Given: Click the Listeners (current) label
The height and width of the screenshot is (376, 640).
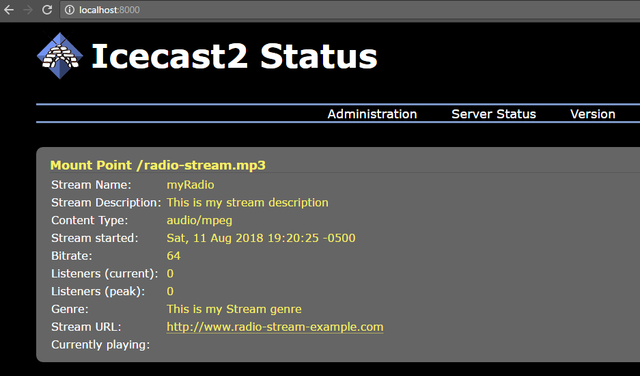Looking at the screenshot, I should pyautogui.click(x=104, y=274).
